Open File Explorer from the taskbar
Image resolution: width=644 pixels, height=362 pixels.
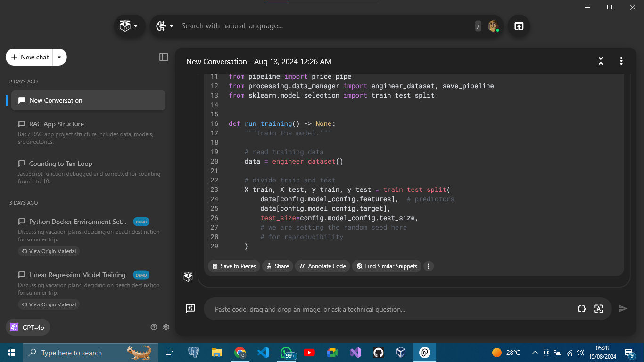(x=216, y=353)
